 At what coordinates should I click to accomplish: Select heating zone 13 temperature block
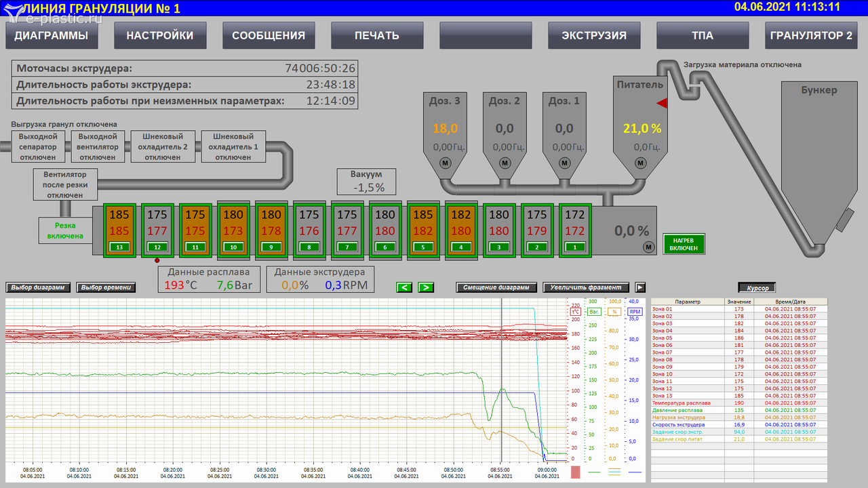120,230
